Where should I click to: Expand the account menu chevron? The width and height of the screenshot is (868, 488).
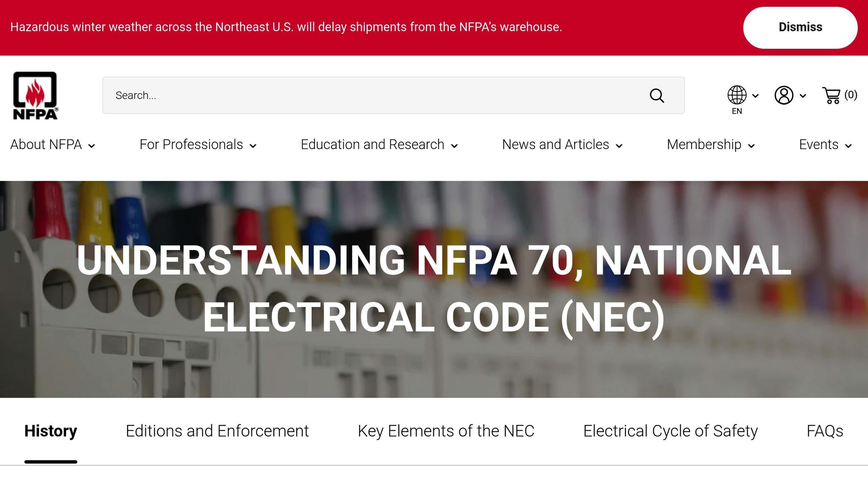(802, 96)
